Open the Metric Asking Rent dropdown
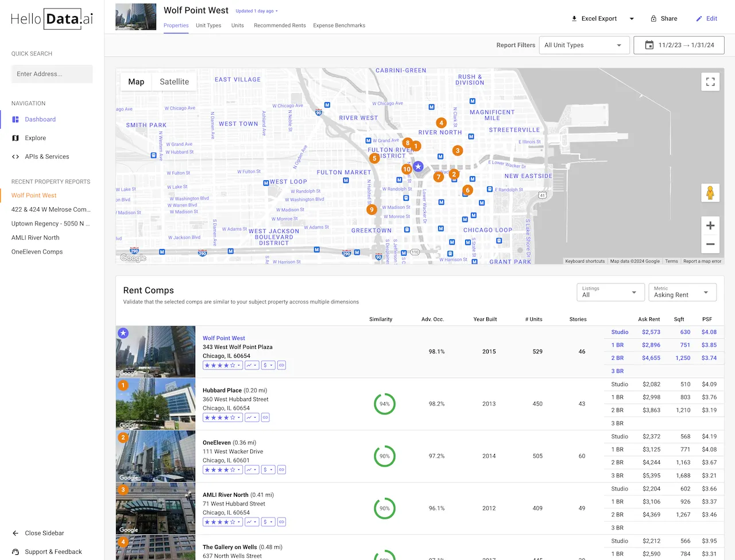 coord(682,292)
